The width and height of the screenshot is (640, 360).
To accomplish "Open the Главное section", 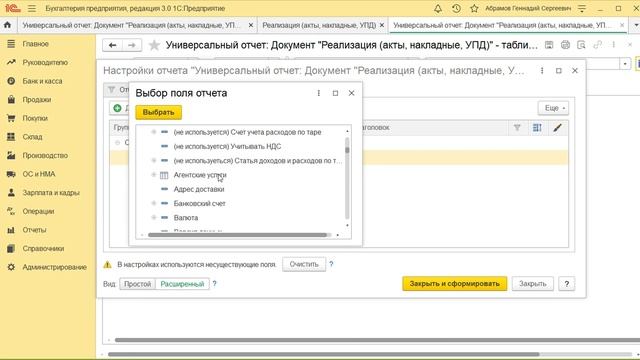I will tap(35, 44).
